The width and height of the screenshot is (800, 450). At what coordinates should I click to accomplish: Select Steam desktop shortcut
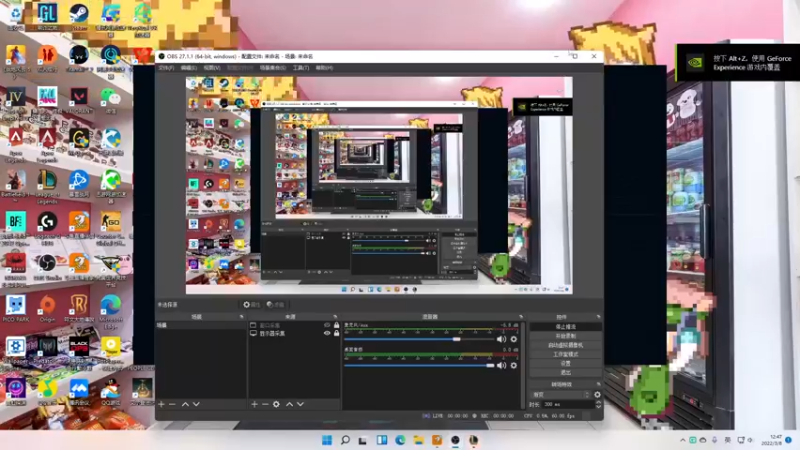(79, 17)
